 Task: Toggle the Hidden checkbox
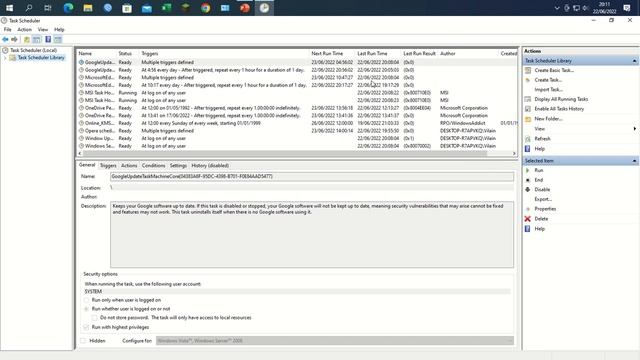[x=83, y=341]
